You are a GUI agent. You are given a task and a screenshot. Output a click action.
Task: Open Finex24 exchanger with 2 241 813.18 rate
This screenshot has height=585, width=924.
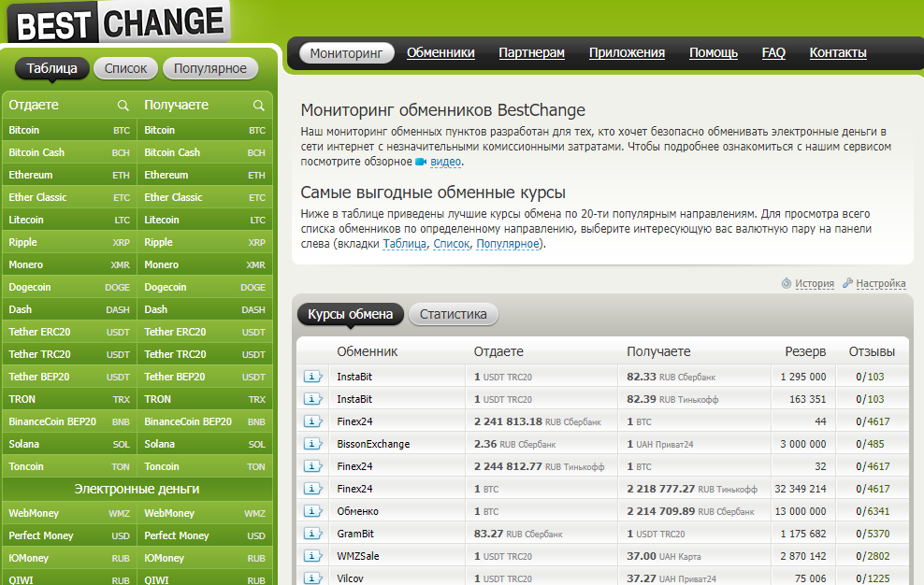[x=354, y=421]
